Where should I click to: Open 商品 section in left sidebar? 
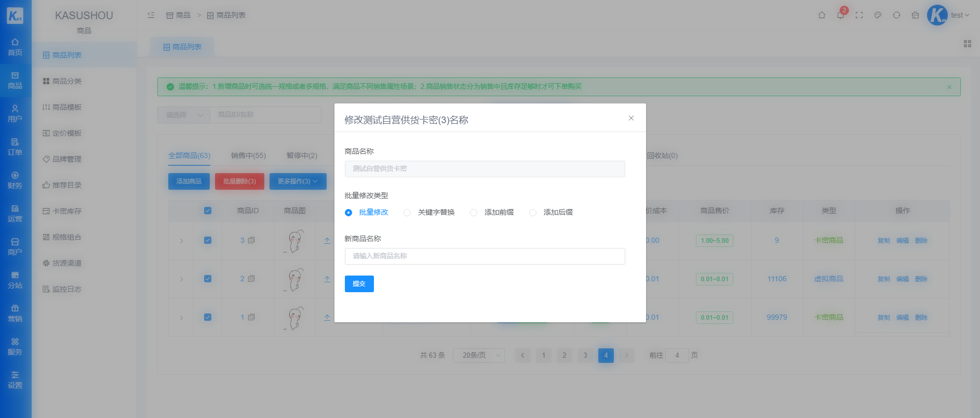(15, 81)
